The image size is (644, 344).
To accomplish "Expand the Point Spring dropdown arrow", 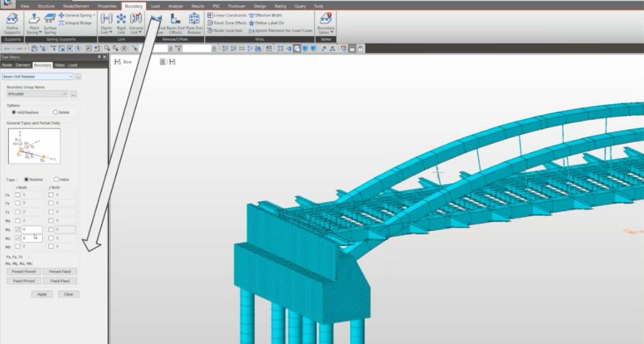I will pos(40,33).
